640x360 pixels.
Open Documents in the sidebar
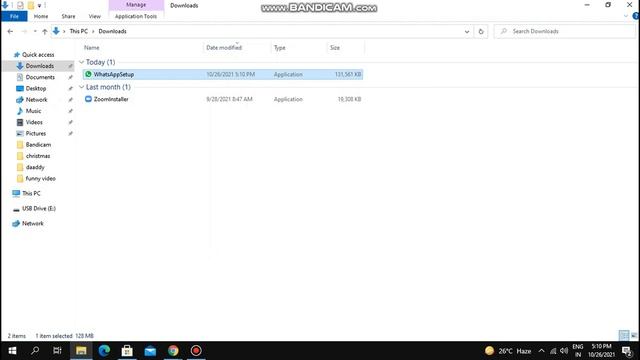click(40, 77)
